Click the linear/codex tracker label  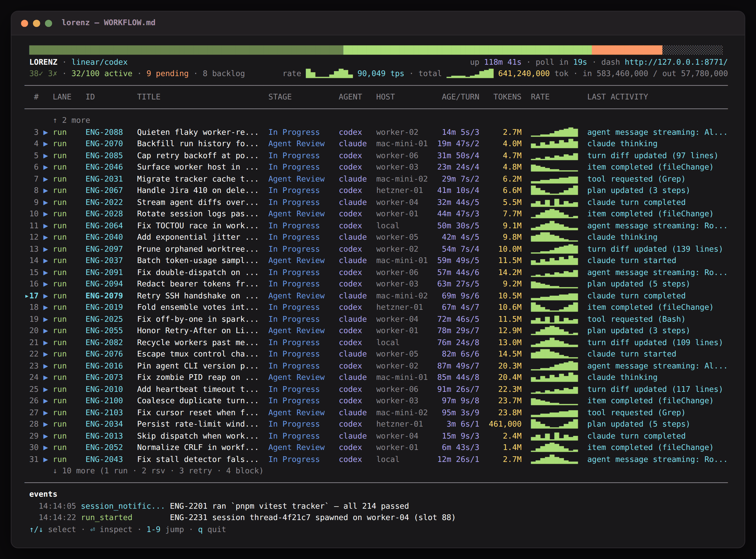99,62
